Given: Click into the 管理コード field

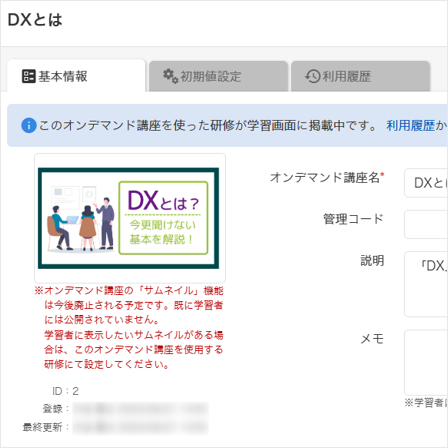Looking at the screenshot, I should tap(426, 224).
